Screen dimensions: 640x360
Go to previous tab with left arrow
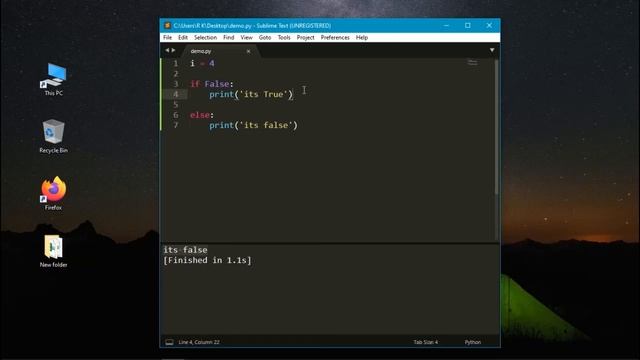(x=167, y=50)
